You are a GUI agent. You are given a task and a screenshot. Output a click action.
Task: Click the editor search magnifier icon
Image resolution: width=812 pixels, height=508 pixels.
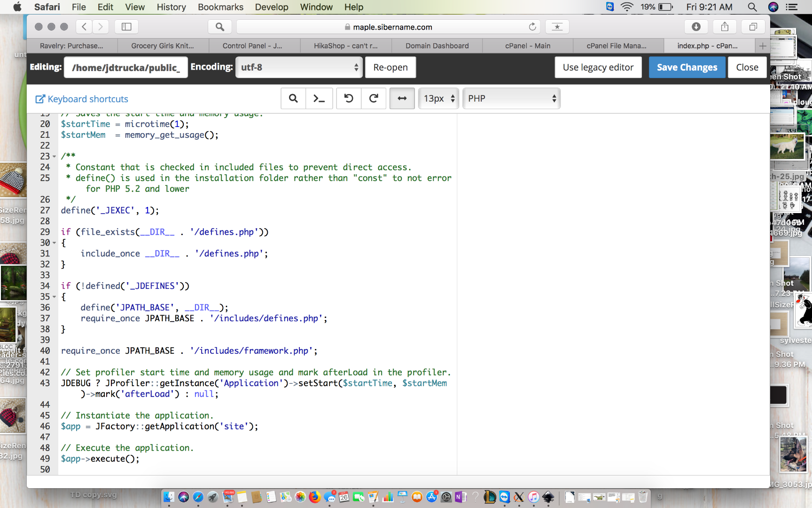coord(293,98)
